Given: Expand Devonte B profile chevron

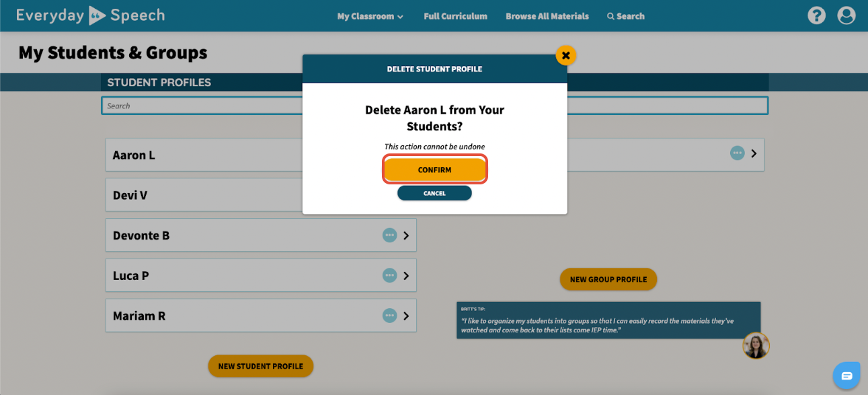Looking at the screenshot, I should 406,236.
